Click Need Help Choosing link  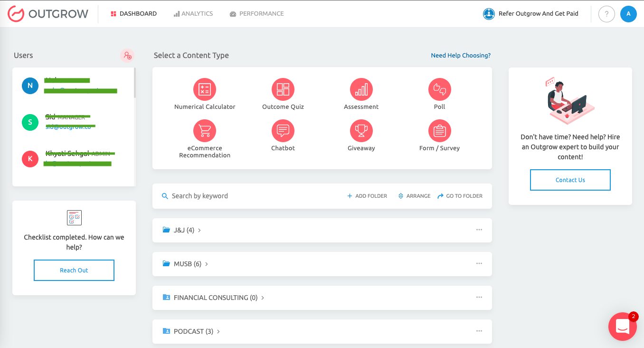point(461,56)
